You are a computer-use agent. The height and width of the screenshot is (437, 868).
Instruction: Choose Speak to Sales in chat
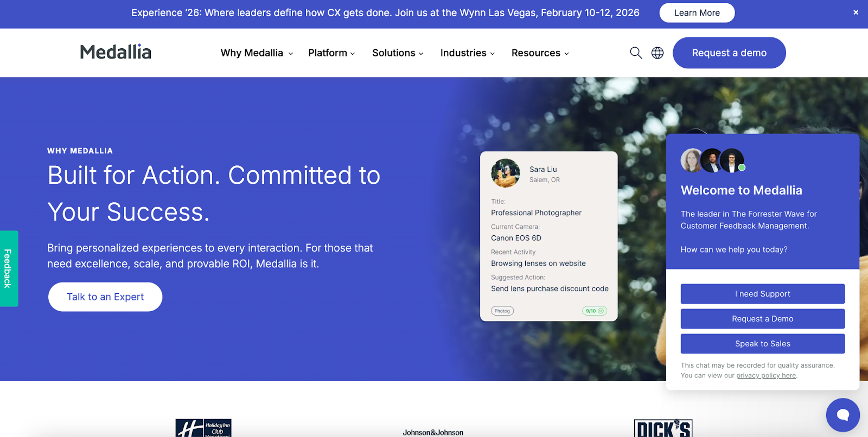(763, 344)
